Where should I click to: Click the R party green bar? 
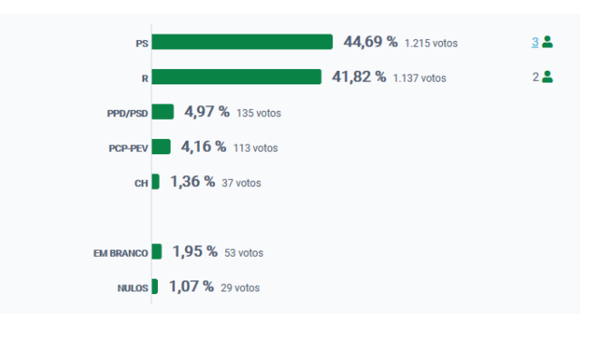237,77
